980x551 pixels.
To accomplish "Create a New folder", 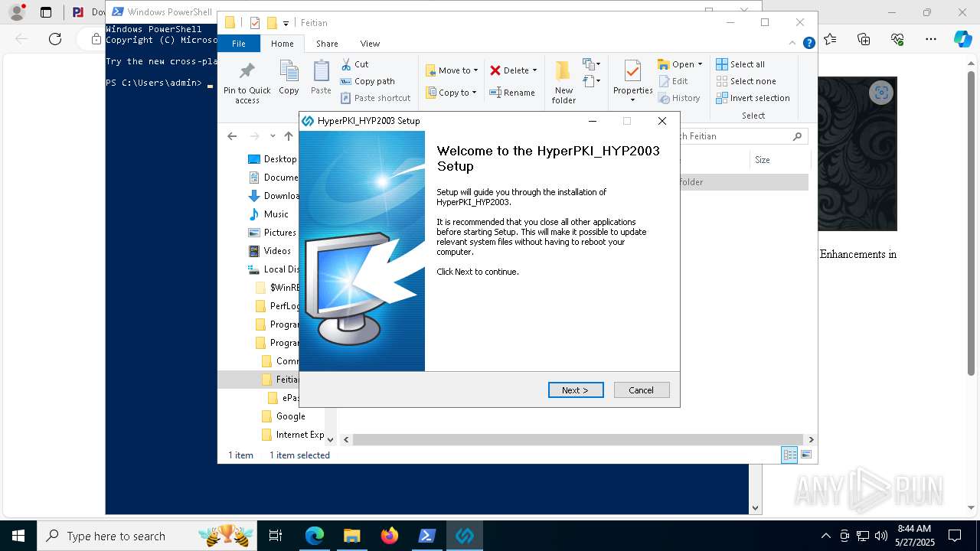I will (x=563, y=83).
